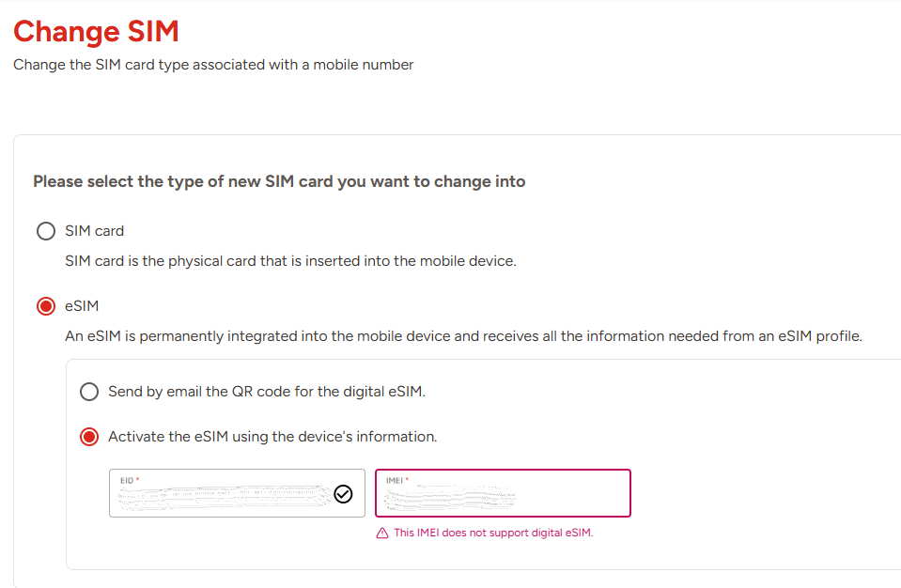The width and height of the screenshot is (901, 588).
Task: Select the eSIM radio button
Action: coord(45,306)
